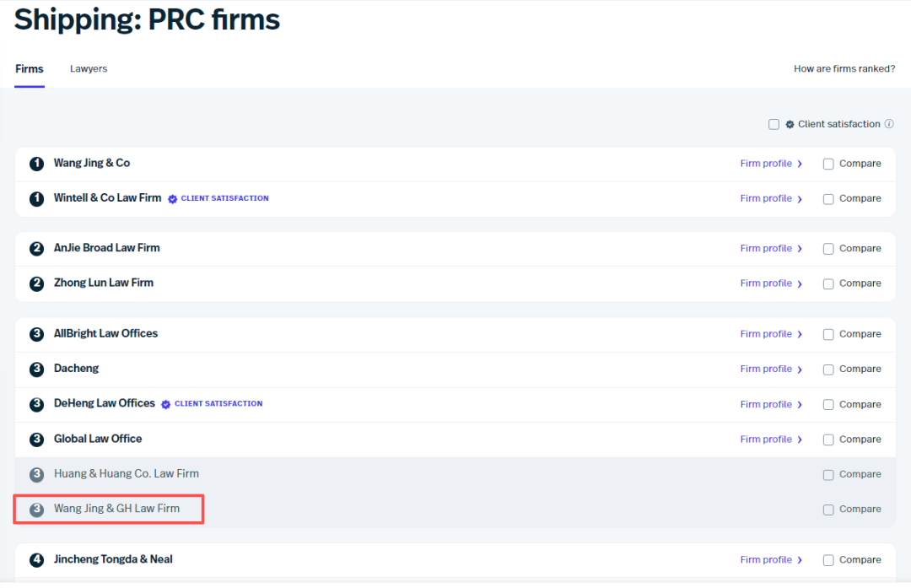Tick the Client satisfaction filter checkbox
Screen dimensions: 911x588
pyautogui.click(x=774, y=124)
